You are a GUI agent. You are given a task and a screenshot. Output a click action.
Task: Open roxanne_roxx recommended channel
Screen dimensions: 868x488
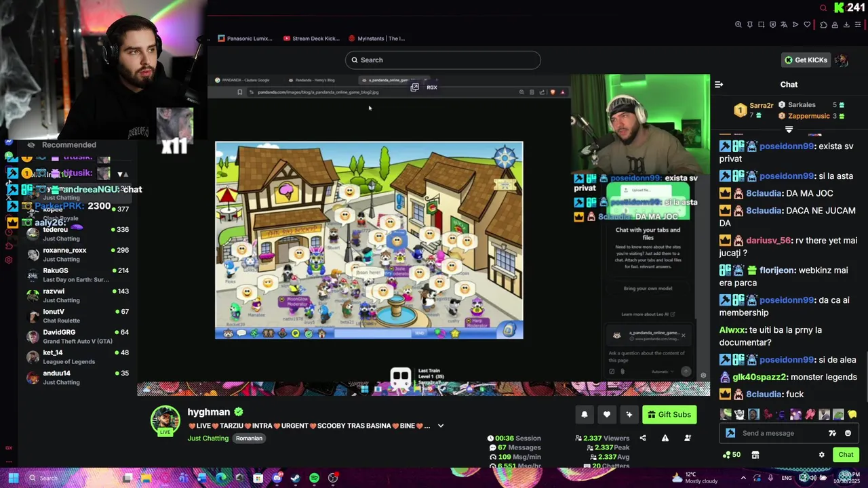[77, 254]
